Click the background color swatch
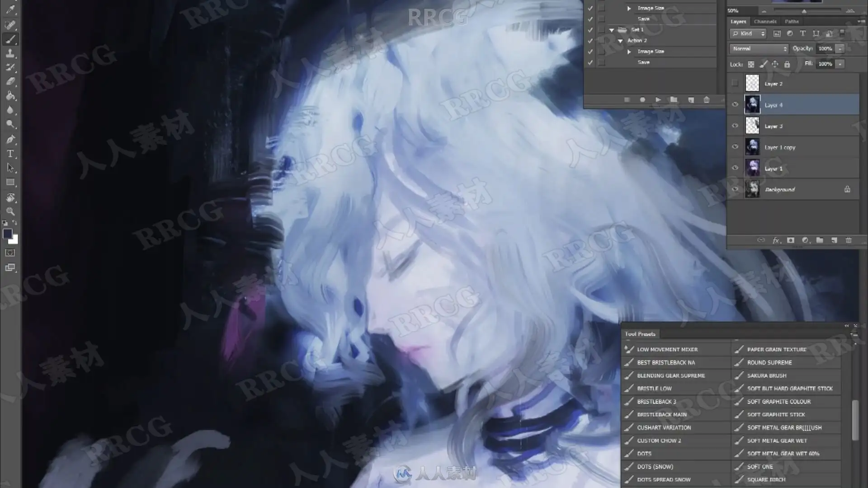Image resolution: width=868 pixels, height=488 pixels. [x=14, y=240]
